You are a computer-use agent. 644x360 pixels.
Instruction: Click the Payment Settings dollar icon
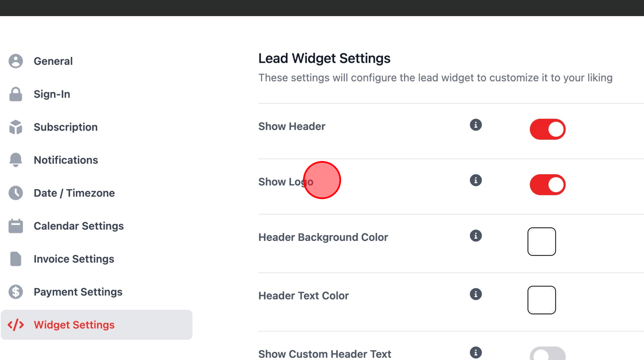pyautogui.click(x=16, y=292)
